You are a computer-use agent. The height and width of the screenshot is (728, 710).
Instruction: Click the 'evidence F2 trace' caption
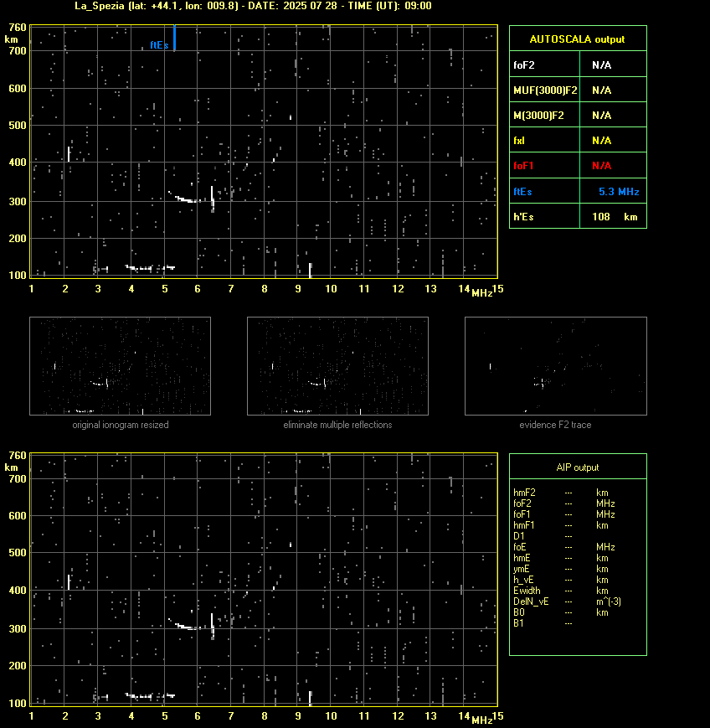[x=555, y=425]
